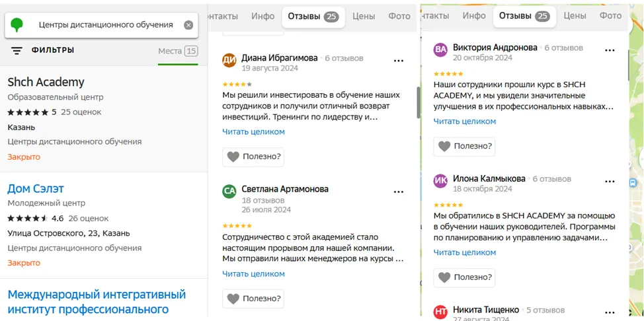Expand Светлана Артамонова's review via Читать целиком
The height and width of the screenshot is (321, 644).
(x=253, y=274)
